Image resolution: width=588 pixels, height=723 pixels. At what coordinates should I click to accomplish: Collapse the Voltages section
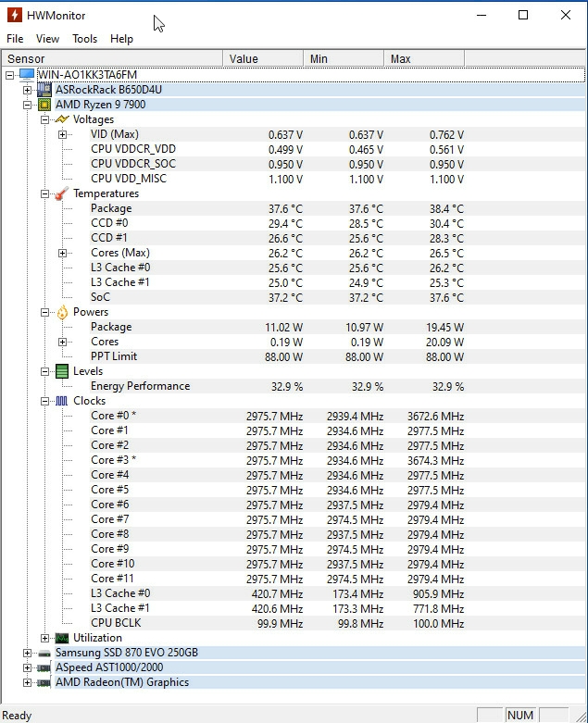[44, 120]
